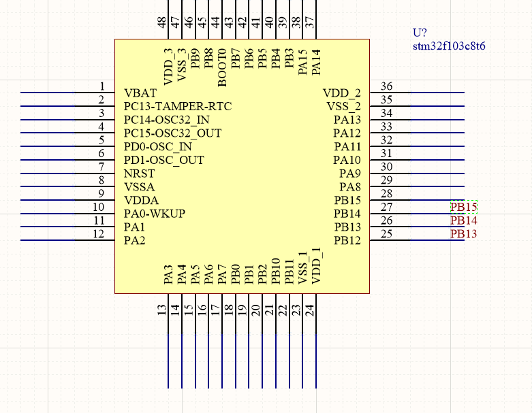Select the PA15 pin label

[302, 62]
